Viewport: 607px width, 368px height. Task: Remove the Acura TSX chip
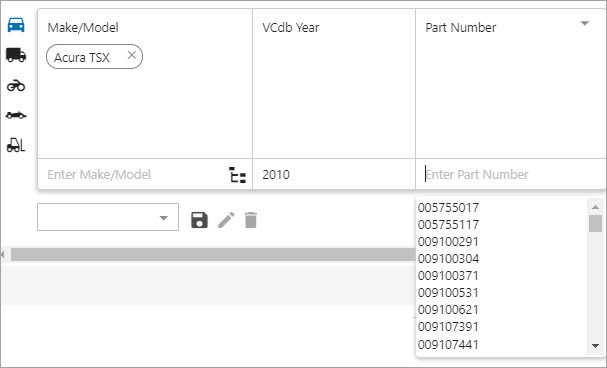[132, 55]
